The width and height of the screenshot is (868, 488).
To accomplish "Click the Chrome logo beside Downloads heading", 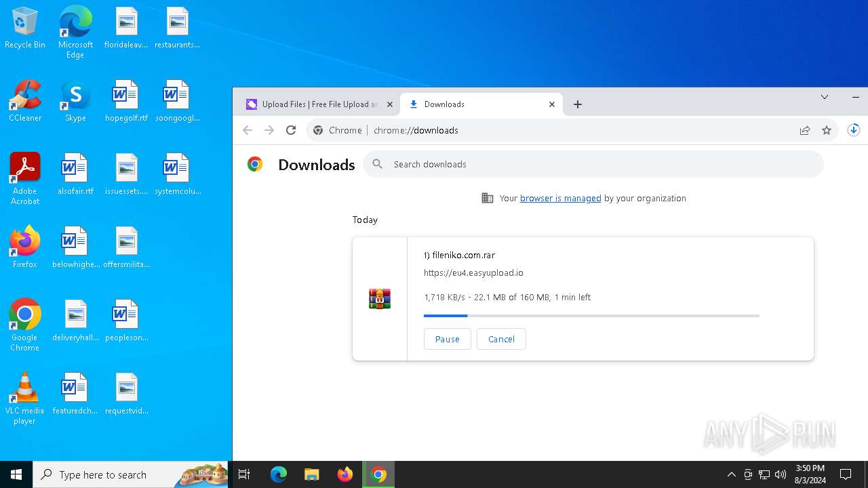I will [255, 164].
